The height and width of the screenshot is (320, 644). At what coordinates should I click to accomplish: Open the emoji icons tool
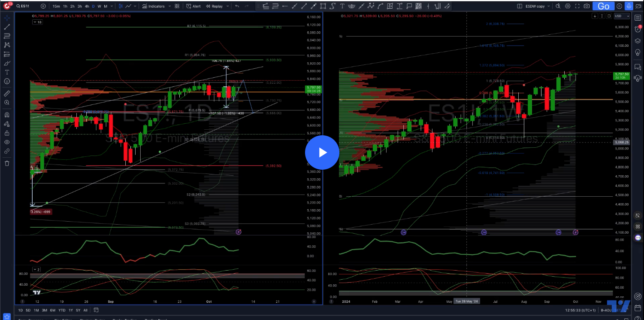(7, 81)
